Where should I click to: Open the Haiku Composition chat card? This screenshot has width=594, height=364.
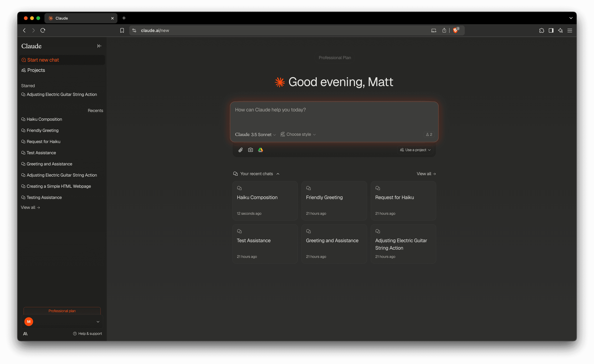[265, 201]
